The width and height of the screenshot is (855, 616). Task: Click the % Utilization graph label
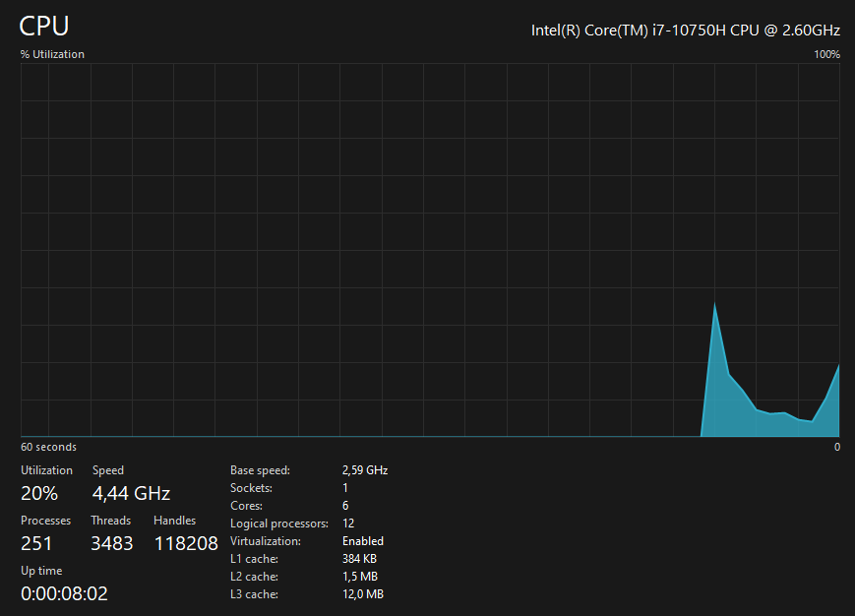pos(52,54)
